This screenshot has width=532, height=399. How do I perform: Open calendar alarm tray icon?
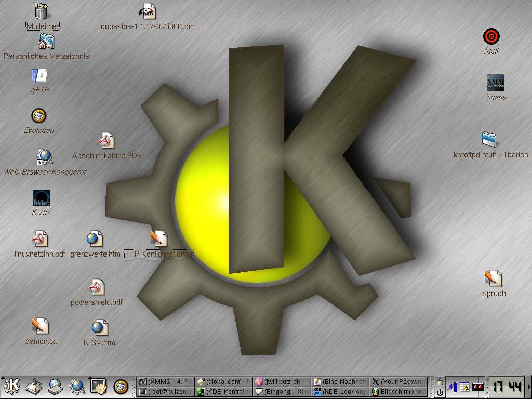click(x=464, y=387)
